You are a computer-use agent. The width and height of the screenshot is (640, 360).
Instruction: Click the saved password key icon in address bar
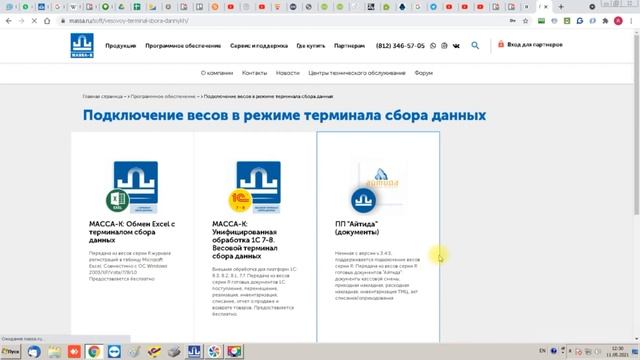pyautogui.click(x=513, y=20)
